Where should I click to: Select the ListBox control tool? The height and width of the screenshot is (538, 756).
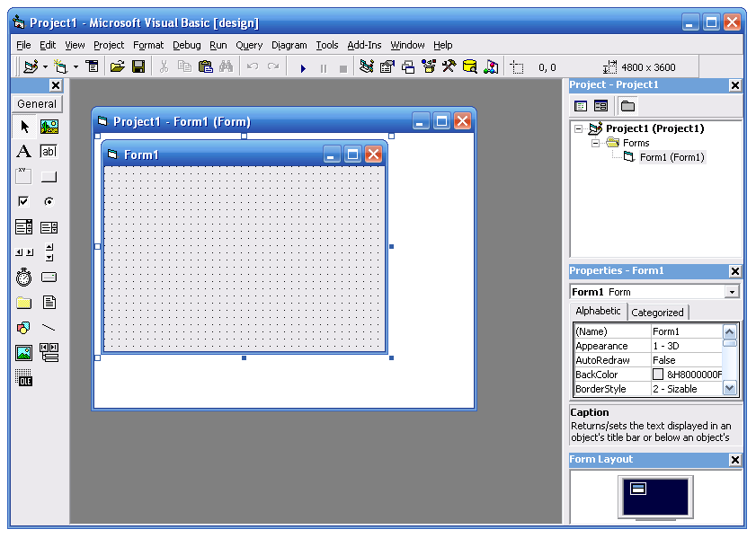[x=49, y=227]
